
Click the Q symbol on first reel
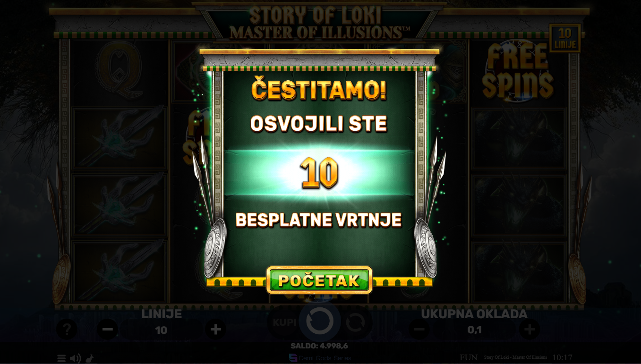tap(120, 71)
